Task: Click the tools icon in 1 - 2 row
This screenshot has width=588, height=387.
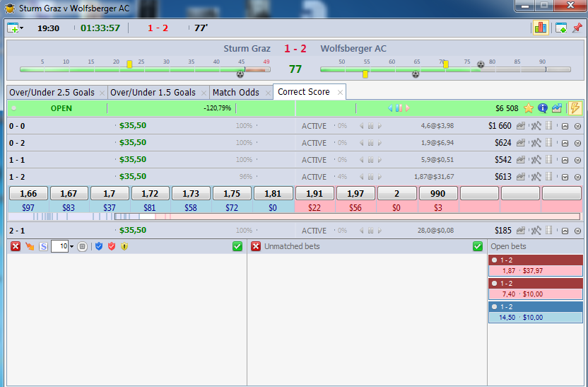Action: tap(536, 176)
